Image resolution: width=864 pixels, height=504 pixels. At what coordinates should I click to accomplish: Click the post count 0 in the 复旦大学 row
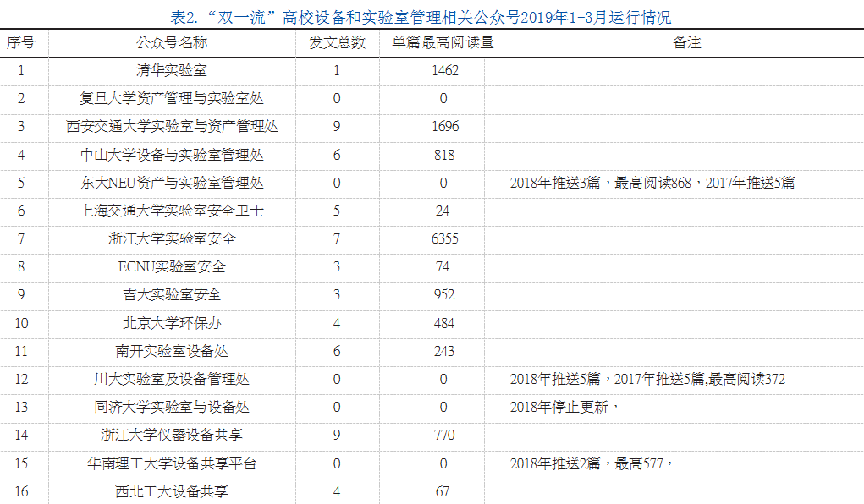click(337, 99)
